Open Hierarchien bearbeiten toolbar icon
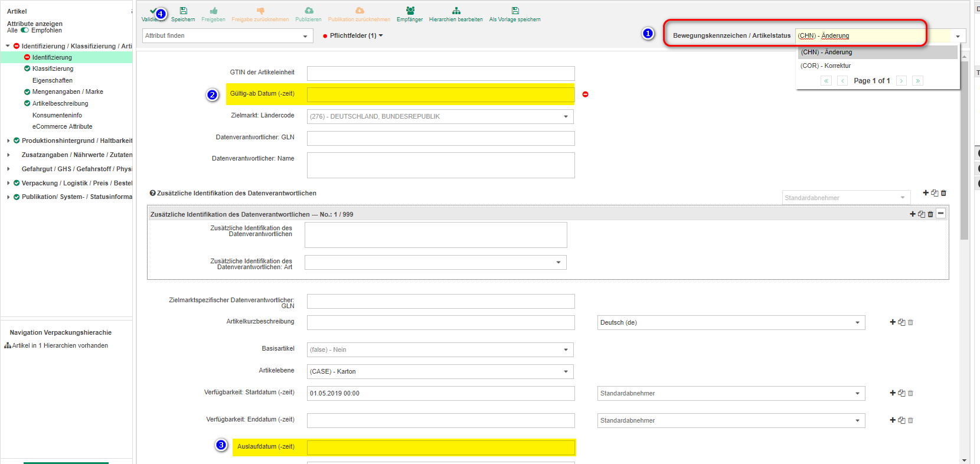This screenshot has width=980, height=464. 456,11
